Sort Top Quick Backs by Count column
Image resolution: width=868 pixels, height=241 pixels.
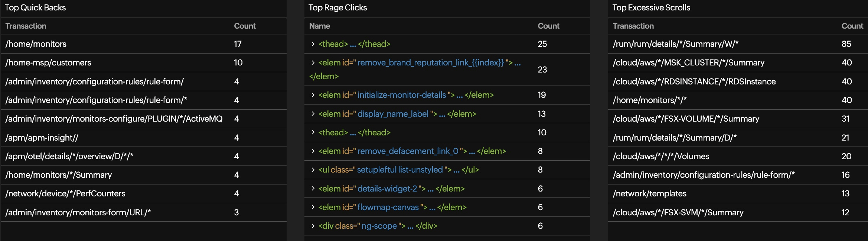click(245, 26)
